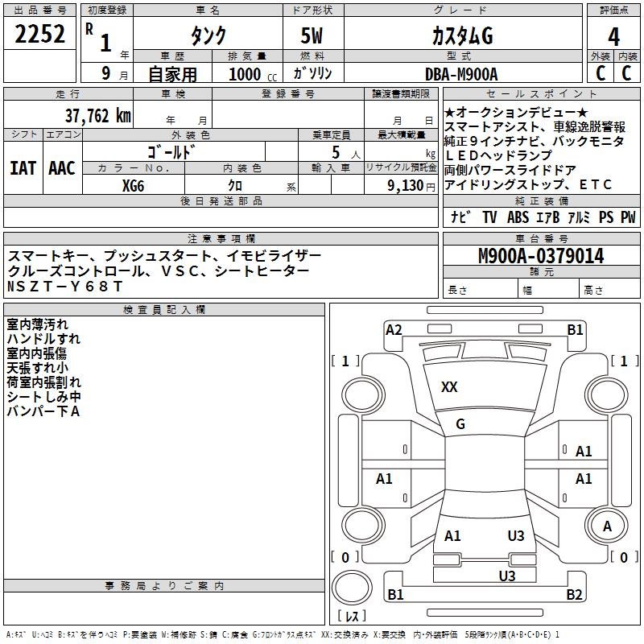Select the color code XG6
The height and width of the screenshot is (644, 644).
click(x=133, y=186)
